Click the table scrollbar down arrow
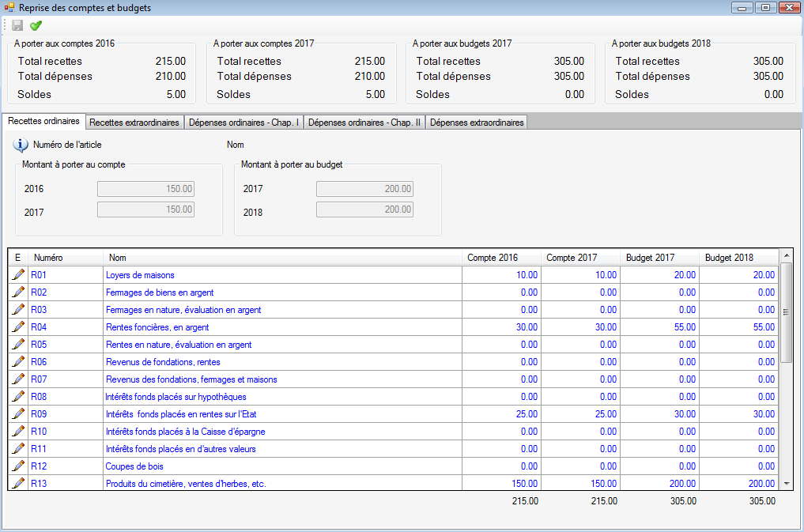This screenshot has width=804, height=532. [786, 483]
